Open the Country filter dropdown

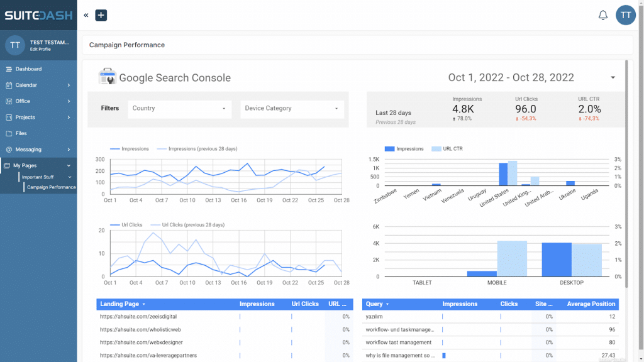[179, 108]
